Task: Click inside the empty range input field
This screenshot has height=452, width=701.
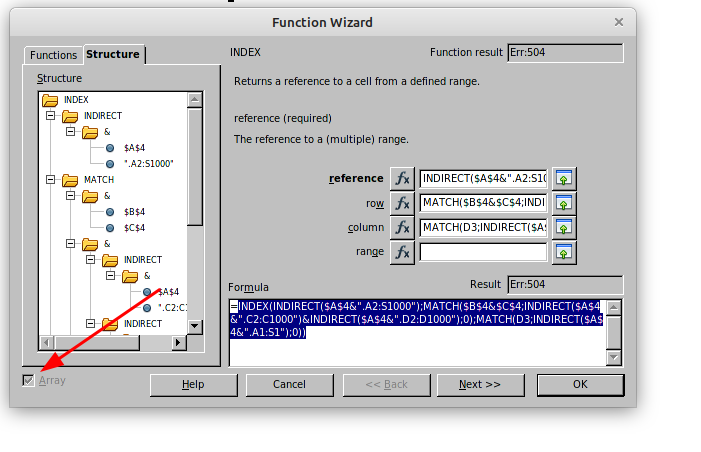Action: tap(483, 252)
